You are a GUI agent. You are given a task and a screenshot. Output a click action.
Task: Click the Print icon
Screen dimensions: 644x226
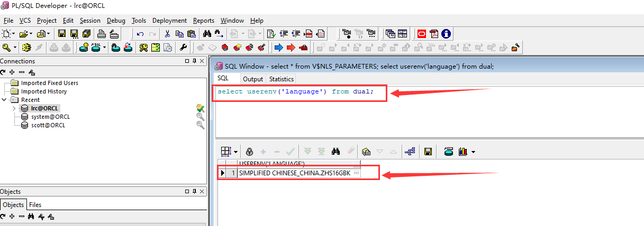102,34
